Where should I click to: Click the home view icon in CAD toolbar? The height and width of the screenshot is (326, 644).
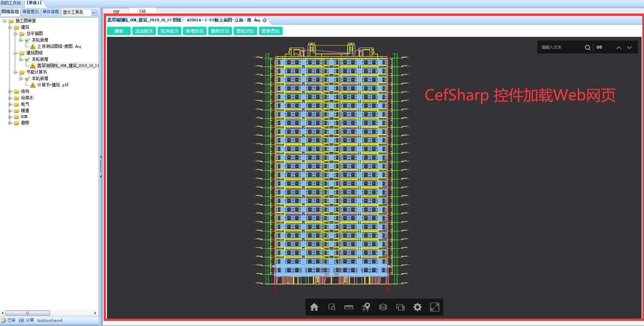[314, 307]
